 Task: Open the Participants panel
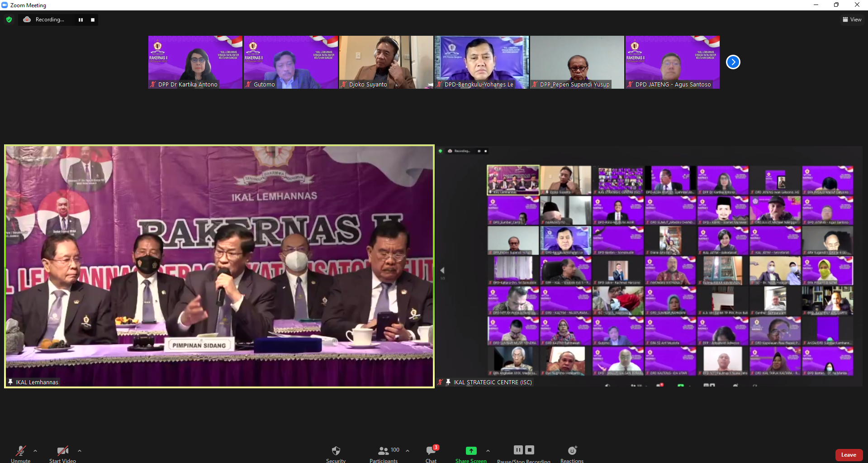[384, 453]
